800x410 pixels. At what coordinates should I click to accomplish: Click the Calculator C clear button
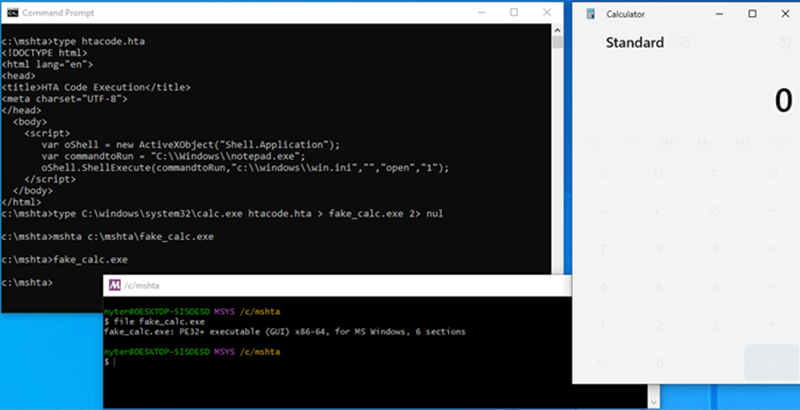(x=715, y=173)
